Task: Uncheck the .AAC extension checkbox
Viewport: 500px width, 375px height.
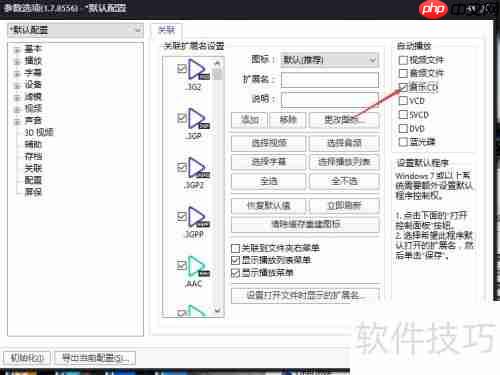Action: pos(182,265)
